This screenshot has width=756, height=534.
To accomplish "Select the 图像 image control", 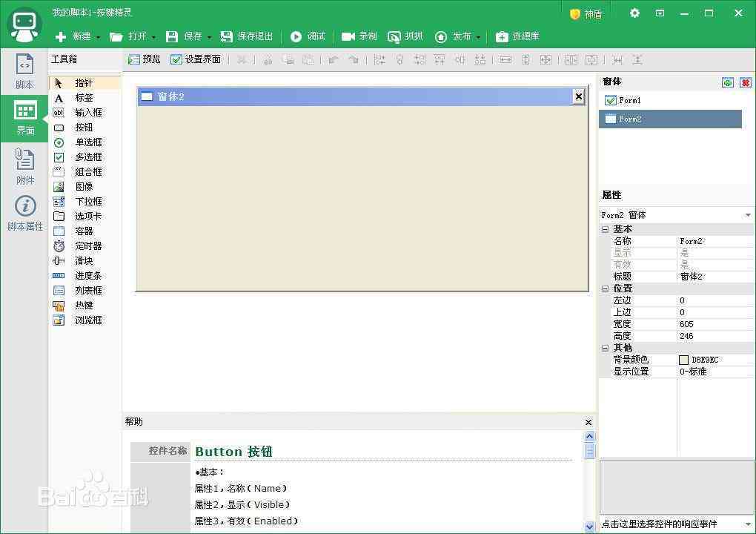I will point(84,187).
